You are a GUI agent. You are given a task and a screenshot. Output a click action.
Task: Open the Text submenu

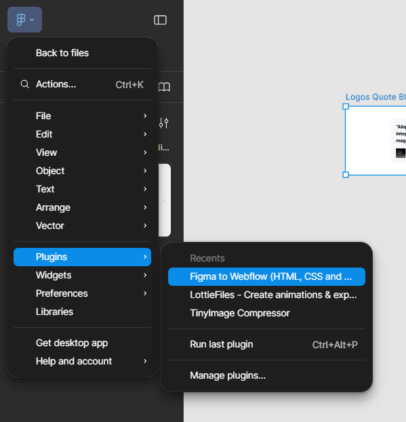[82, 189]
